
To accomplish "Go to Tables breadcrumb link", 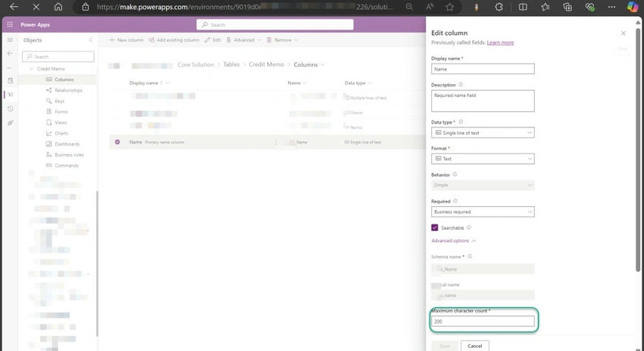I will click(231, 64).
